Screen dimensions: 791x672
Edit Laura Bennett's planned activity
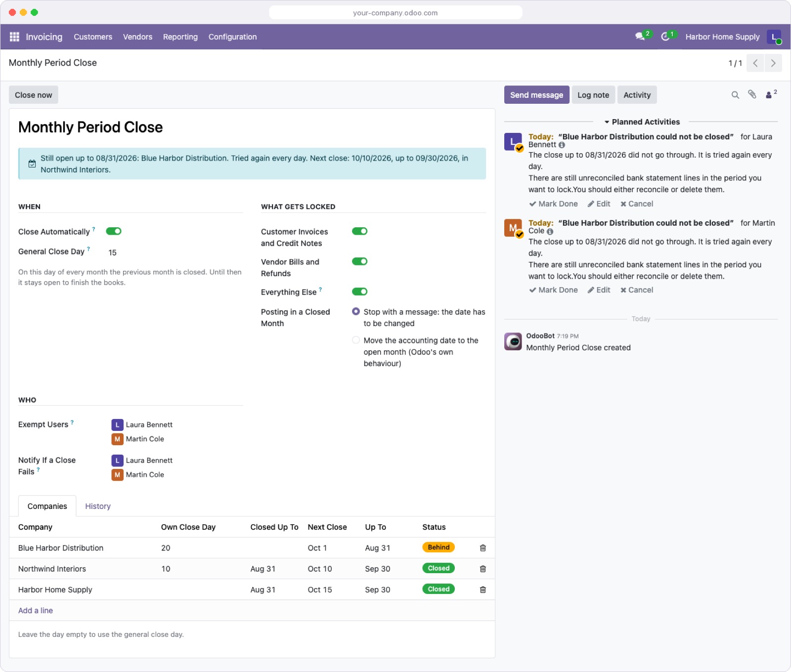pos(599,204)
